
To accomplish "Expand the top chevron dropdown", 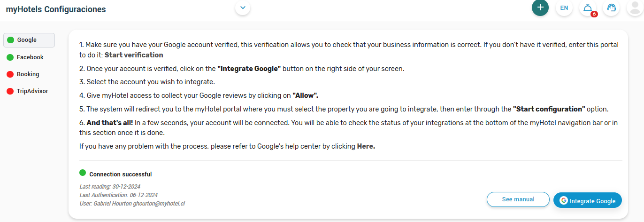I will (x=243, y=8).
